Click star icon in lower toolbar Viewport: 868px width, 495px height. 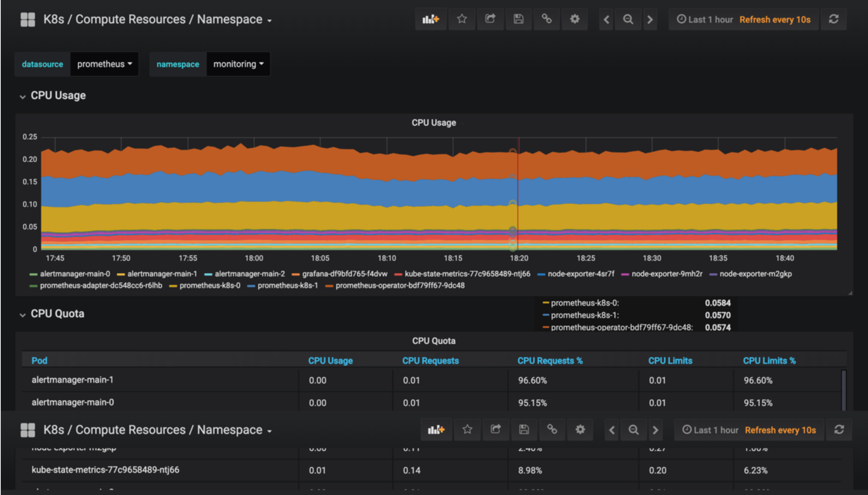467,430
